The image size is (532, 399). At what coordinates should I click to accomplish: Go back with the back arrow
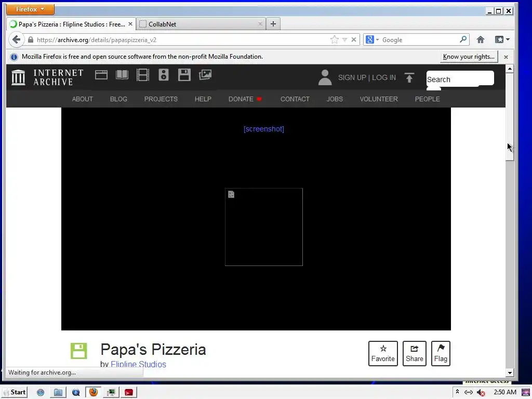[16, 39]
